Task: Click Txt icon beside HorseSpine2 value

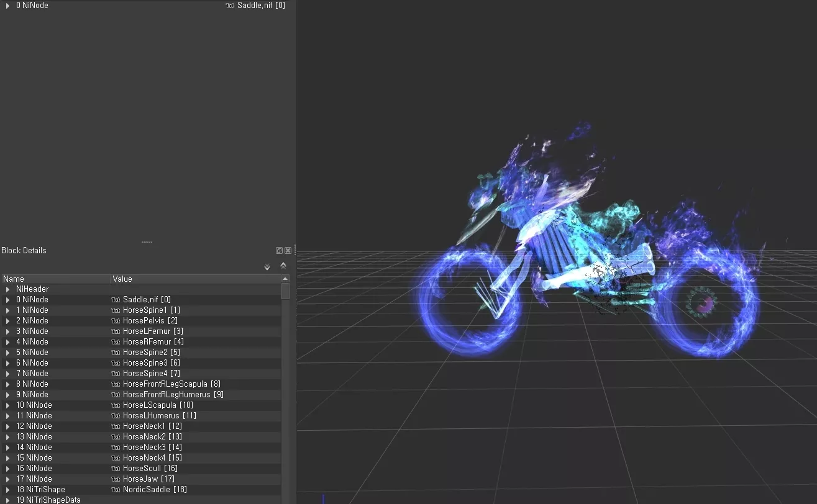Action: pos(116,353)
